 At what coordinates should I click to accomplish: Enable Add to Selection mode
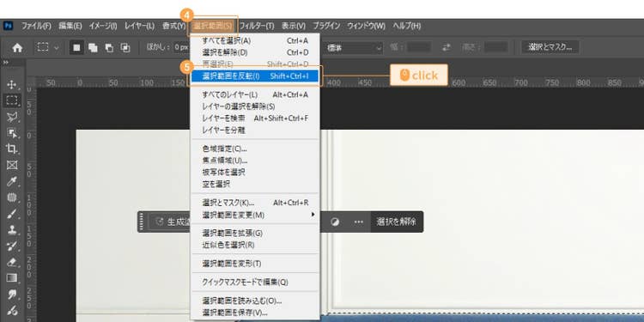(93, 47)
